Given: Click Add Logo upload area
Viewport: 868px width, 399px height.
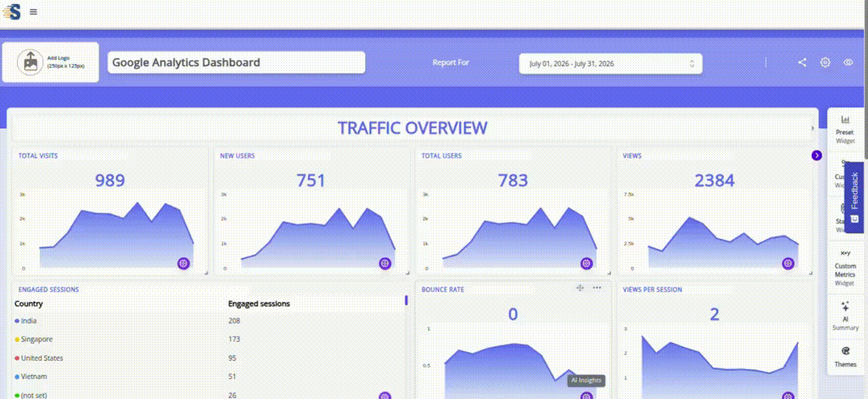Looking at the screenshot, I should coord(51,62).
